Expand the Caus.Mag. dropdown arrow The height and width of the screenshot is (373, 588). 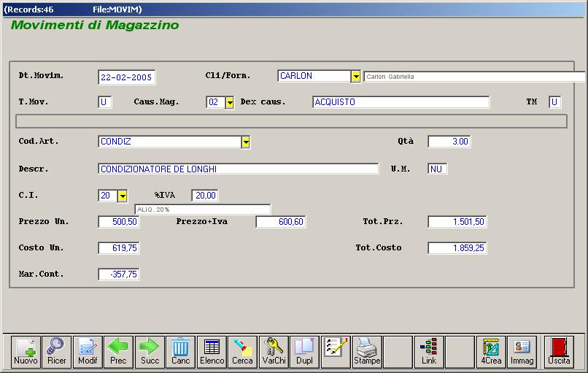(230, 102)
